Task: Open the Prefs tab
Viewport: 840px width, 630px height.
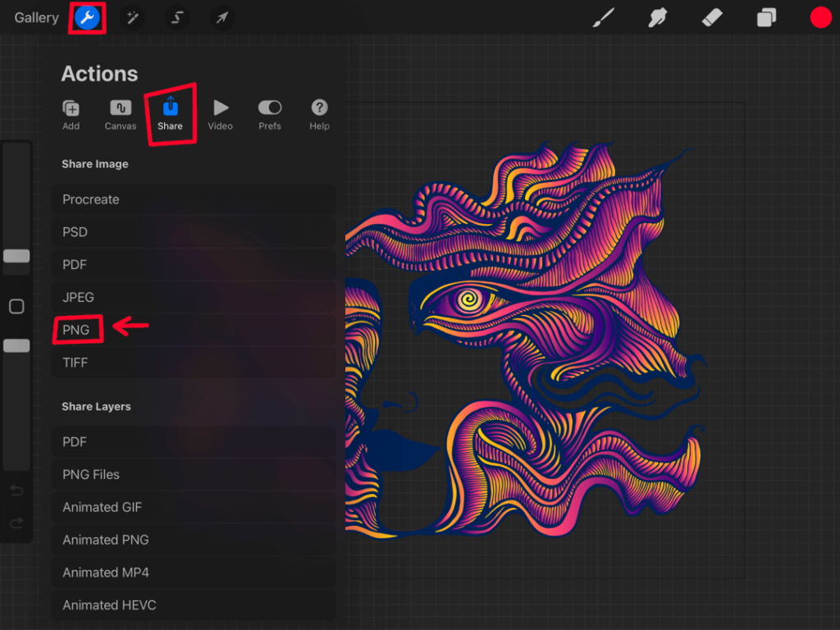Action: 270,113
